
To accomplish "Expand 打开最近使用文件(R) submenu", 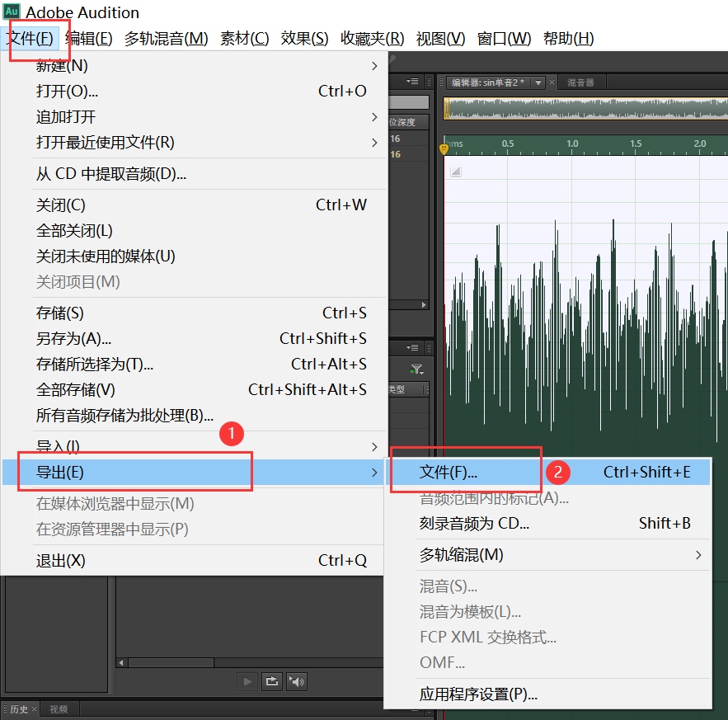I will [x=194, y=143].
